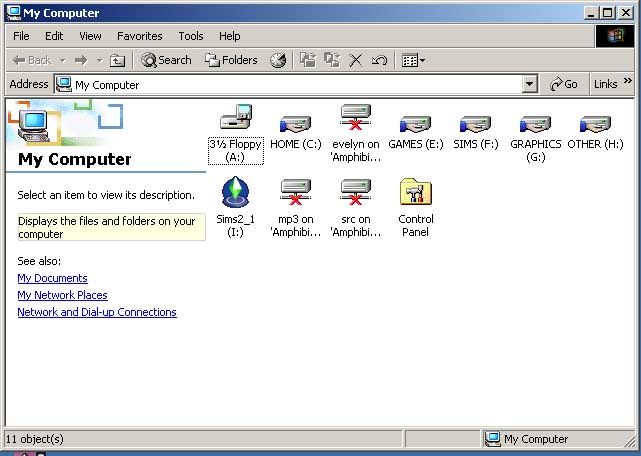Select the 3½ Floppy (A:) drive icon
The height and width of the screenshot is (456, 641).
tap(236, 117)
